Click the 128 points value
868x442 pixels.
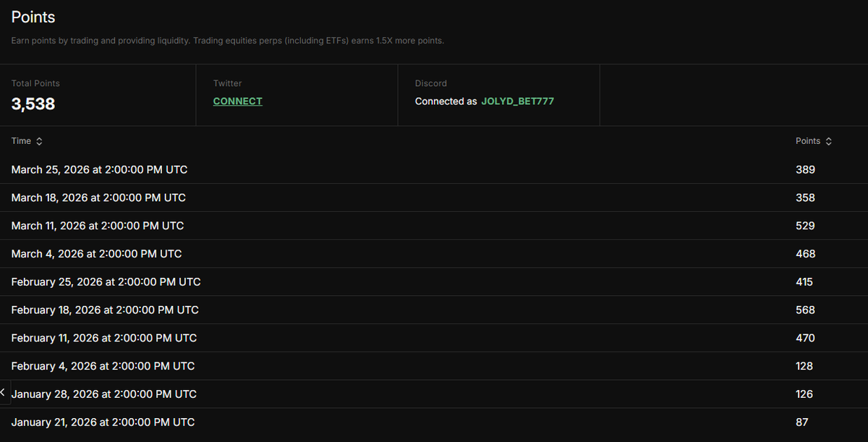804,366
